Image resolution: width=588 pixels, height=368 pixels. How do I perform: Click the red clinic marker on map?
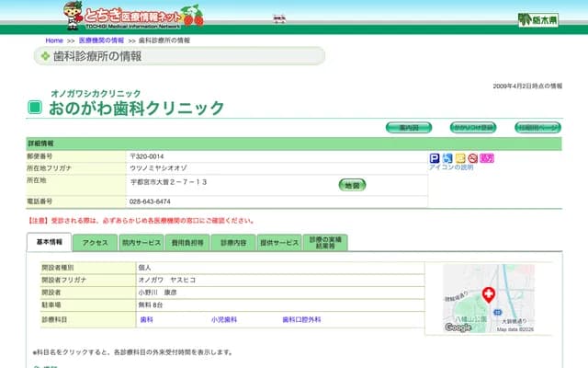488,294
